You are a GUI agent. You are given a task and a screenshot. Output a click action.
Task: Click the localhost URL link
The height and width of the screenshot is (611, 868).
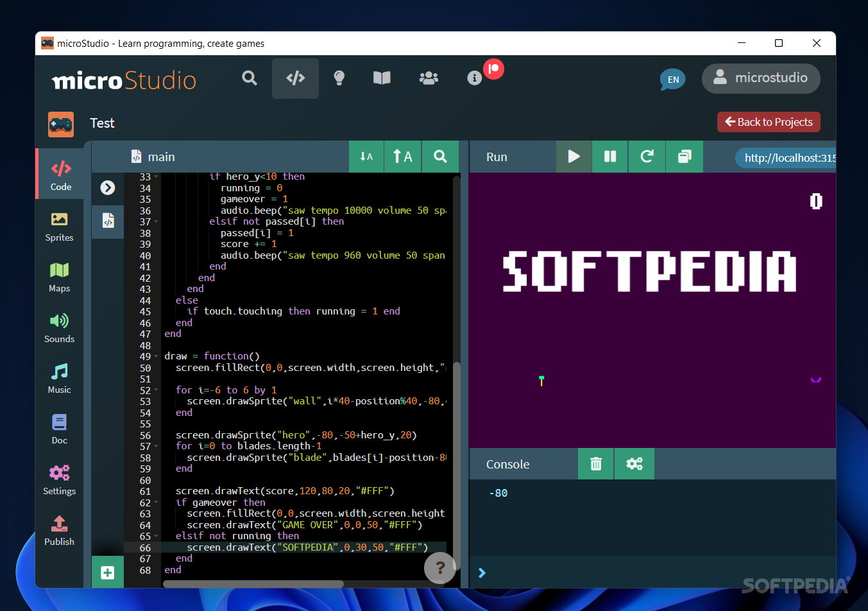(786, 158)
